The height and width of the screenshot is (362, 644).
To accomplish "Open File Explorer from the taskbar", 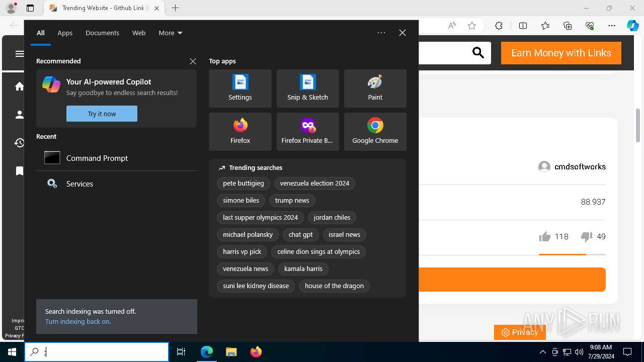I will click(x=231, y=352).
